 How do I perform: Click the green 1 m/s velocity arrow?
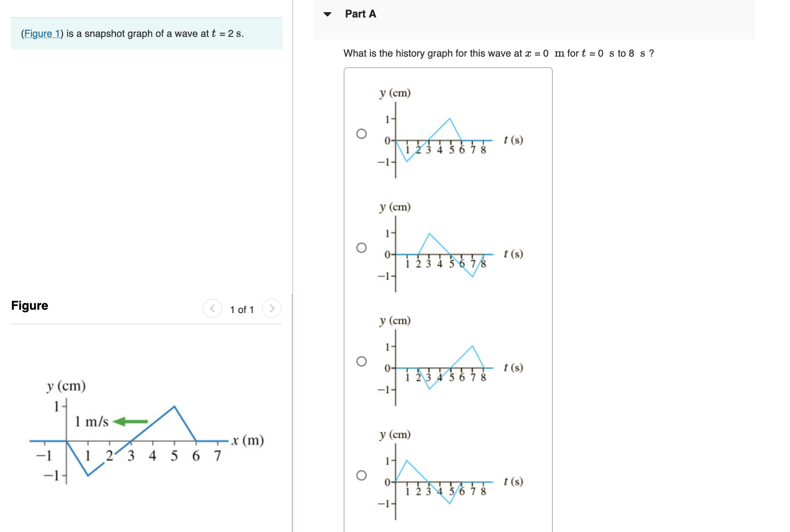[129, 421]
